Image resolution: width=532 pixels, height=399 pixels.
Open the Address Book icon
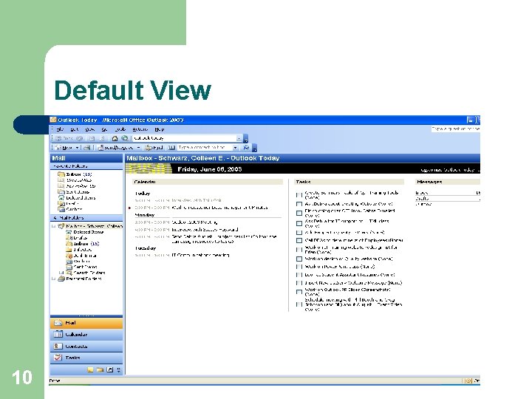point(171,148)
